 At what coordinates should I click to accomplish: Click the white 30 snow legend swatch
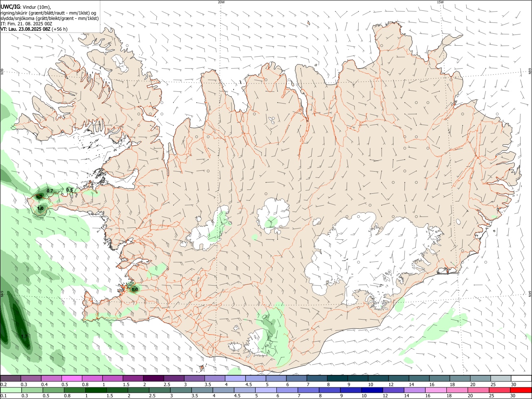[521, 379]
